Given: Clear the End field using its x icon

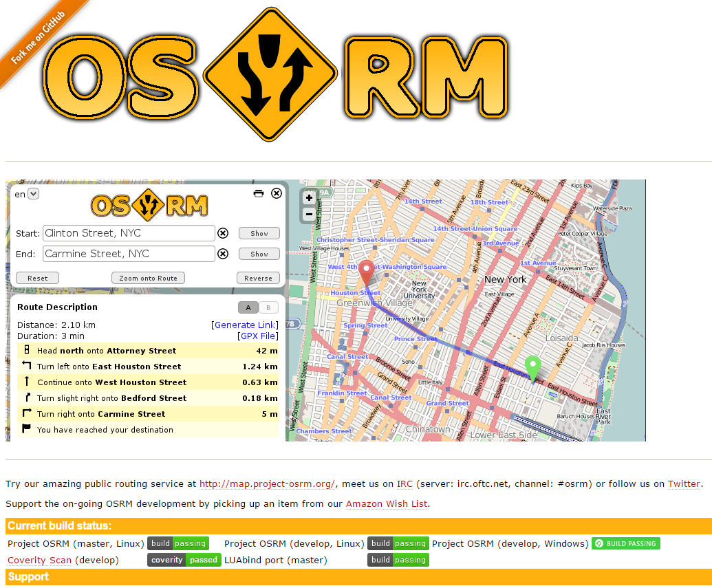Looking at the screenshot, I should click(223, 254).
